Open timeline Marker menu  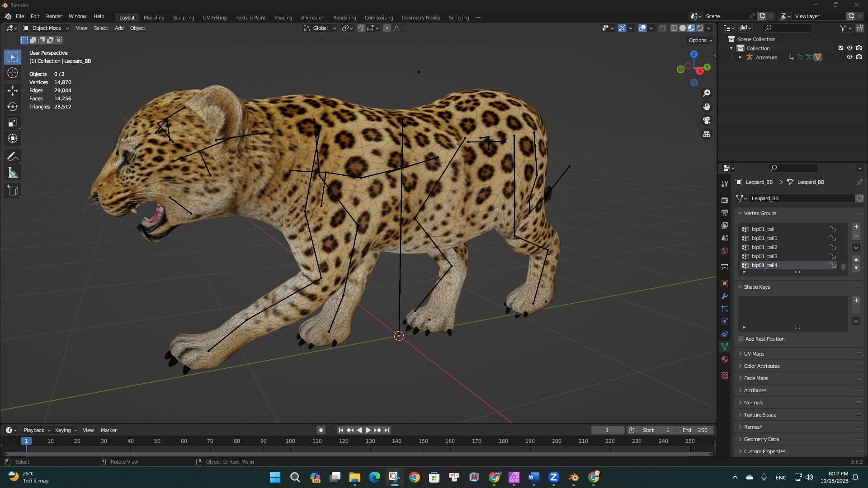108,430
